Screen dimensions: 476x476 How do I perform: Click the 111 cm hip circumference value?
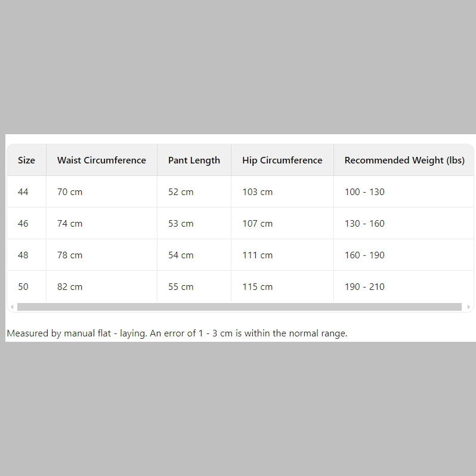pos(257,255)
